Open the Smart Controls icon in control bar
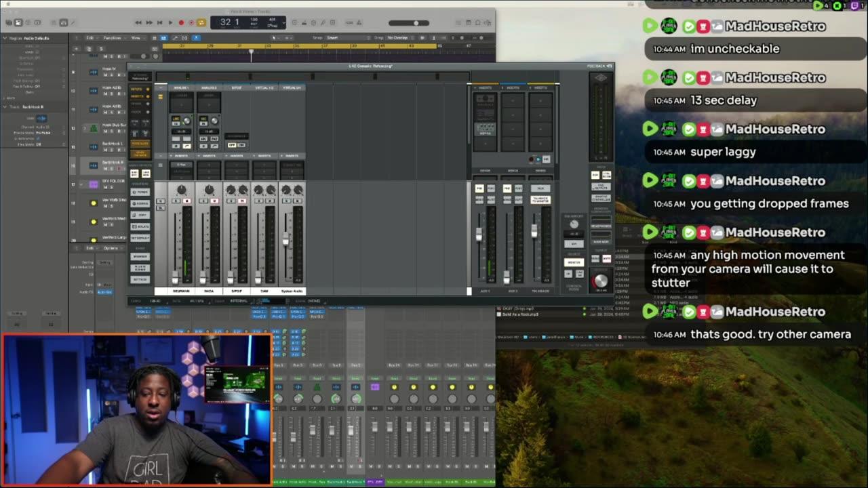This screenshot has height=488, width=868. click(x=54, y=22)
